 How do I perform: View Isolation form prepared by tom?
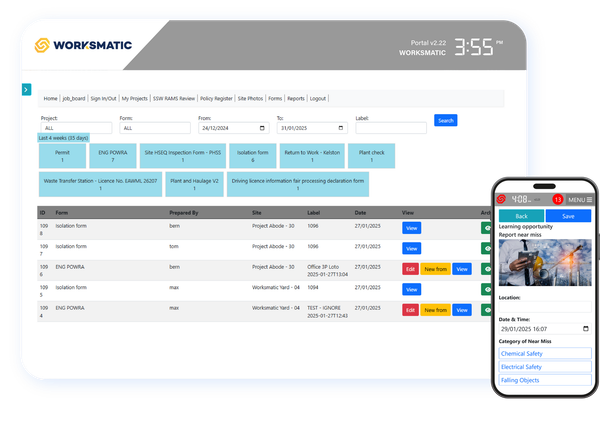(x=412, y=248)
